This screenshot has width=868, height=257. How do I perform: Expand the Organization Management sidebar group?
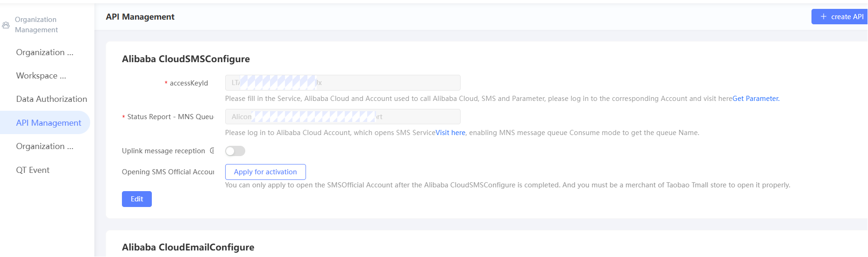36,25
